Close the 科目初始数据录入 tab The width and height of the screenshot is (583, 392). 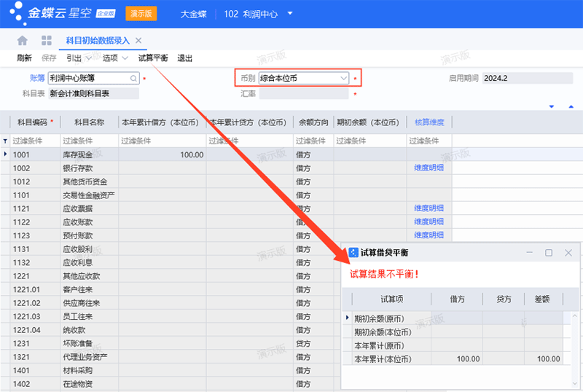pyautogui.click(x=138, y=40)
